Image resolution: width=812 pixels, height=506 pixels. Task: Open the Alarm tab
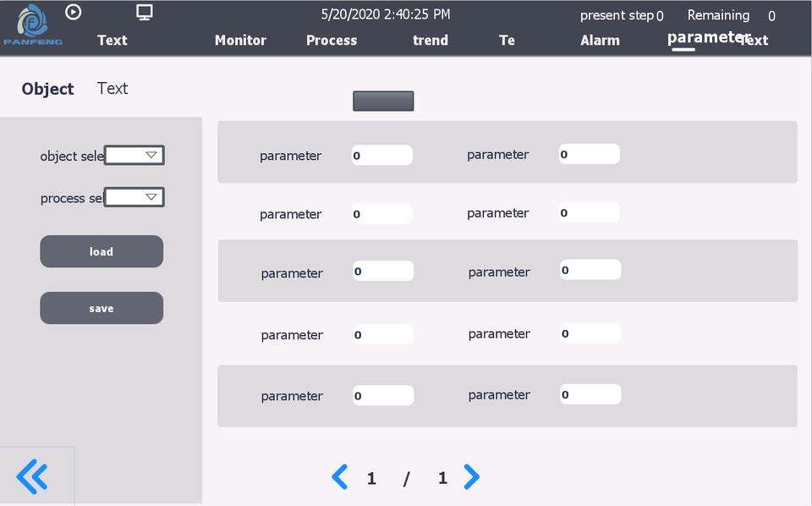600,41
